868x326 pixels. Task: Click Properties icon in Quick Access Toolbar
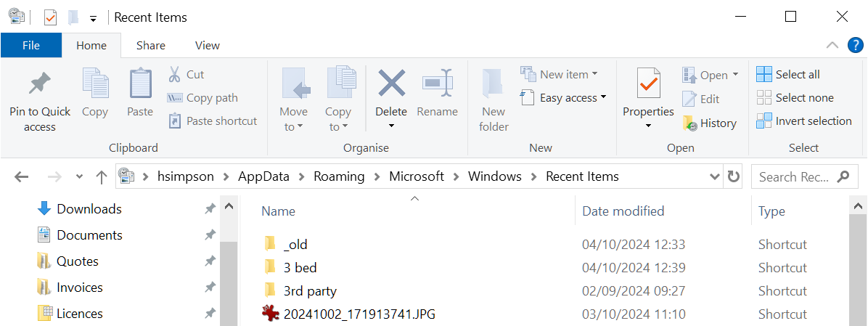point(50,17)
